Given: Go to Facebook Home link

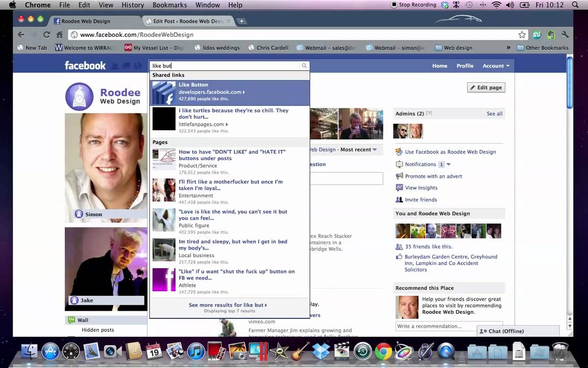Looking at the screenshot, I should point(439,66).
